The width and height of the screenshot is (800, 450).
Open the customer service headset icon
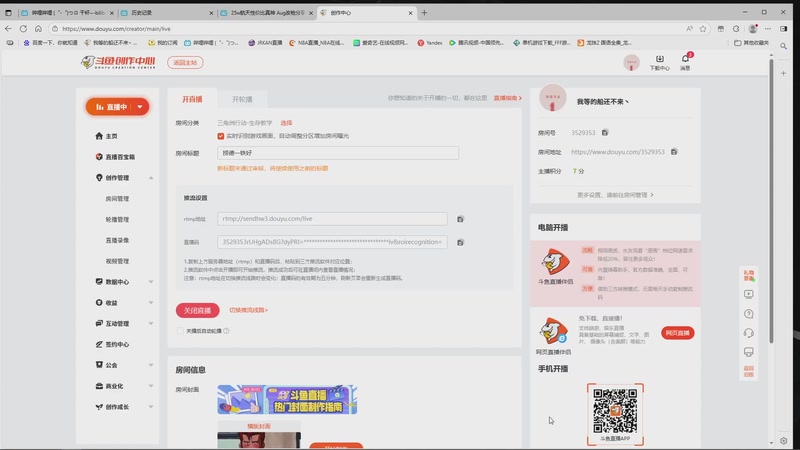pyautogui.click(x=748, y=333)
